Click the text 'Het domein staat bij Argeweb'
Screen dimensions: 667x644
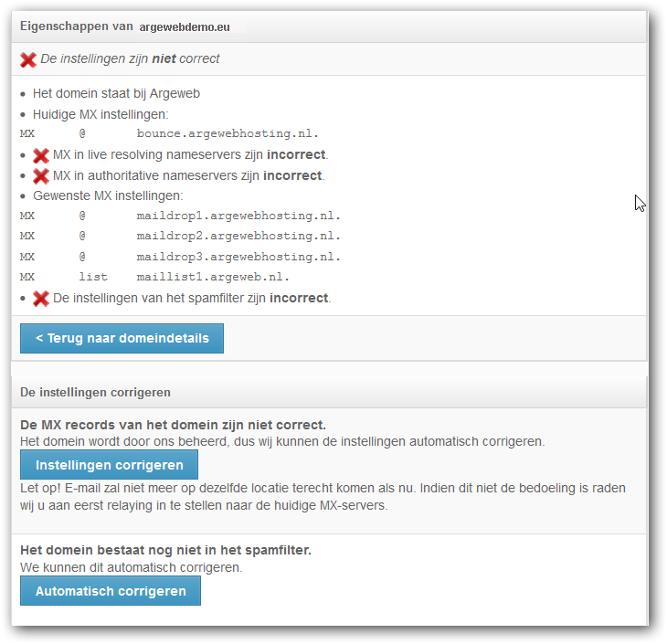[x=116, y=93]
